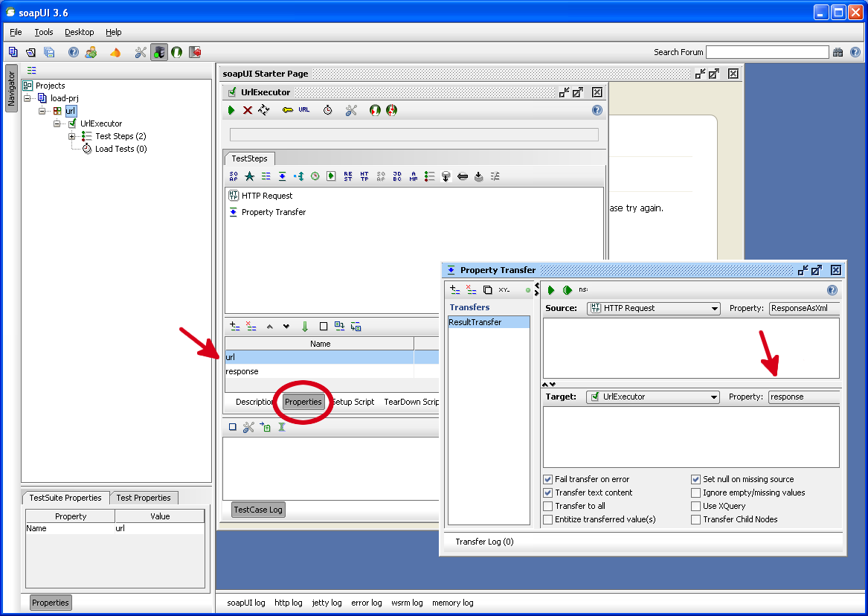Expand the Test Steps (2) tree node

72,136
